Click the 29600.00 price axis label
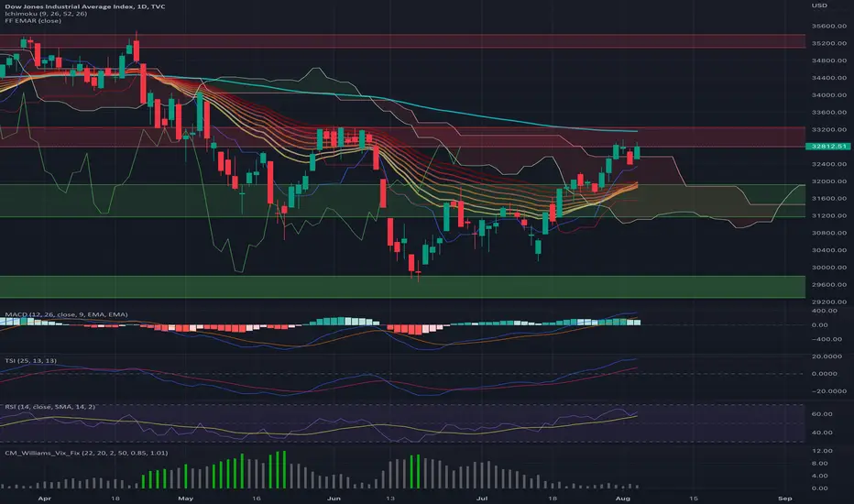 [829, 284]
